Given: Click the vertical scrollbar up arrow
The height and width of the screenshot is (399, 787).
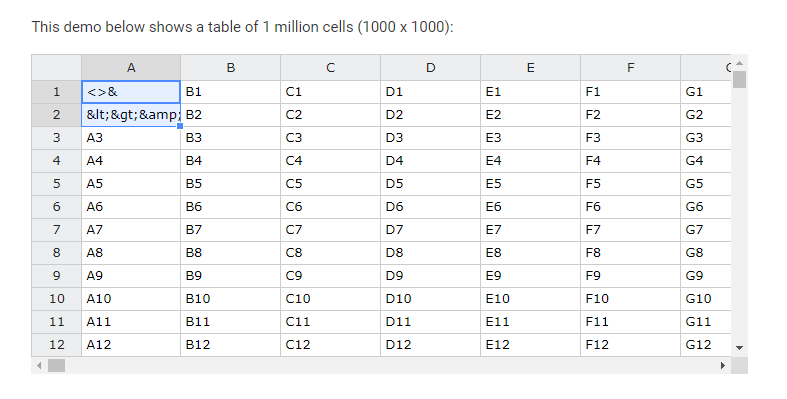Looking at the screenshot, I should tap(739, 62).
